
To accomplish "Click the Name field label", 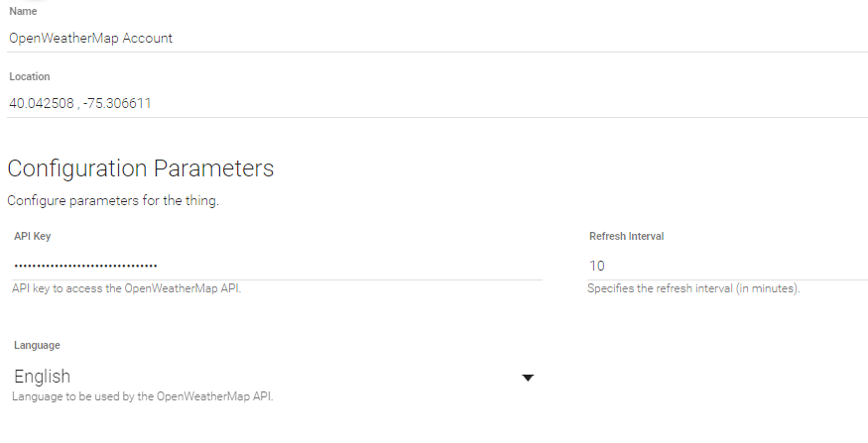I will coord(23,11).
